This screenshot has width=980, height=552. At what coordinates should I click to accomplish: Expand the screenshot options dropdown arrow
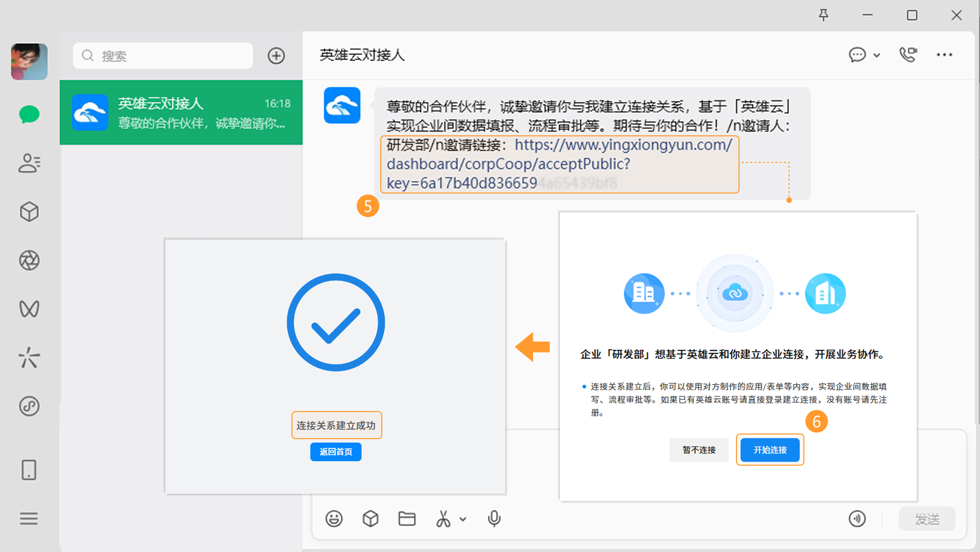[463, 519]
